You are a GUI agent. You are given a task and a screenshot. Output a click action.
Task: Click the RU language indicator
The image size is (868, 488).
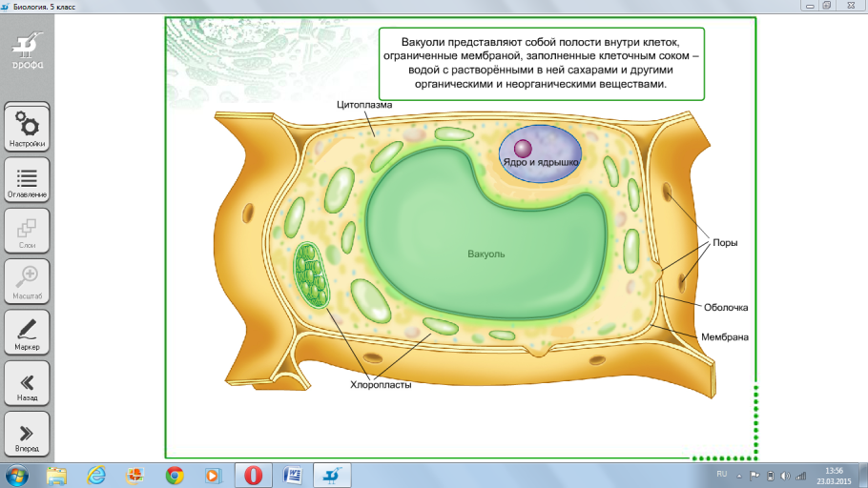pyautogui.click(x=722, y=474)
